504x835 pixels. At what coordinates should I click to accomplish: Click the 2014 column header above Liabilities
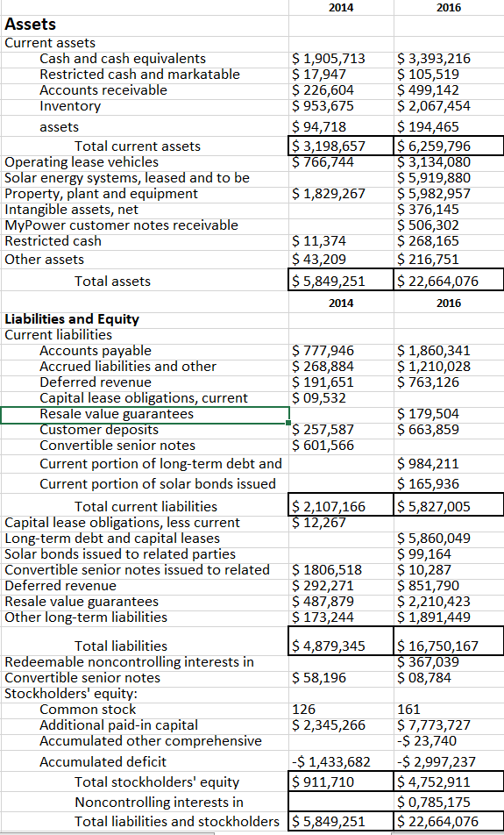tap(341, 303)
